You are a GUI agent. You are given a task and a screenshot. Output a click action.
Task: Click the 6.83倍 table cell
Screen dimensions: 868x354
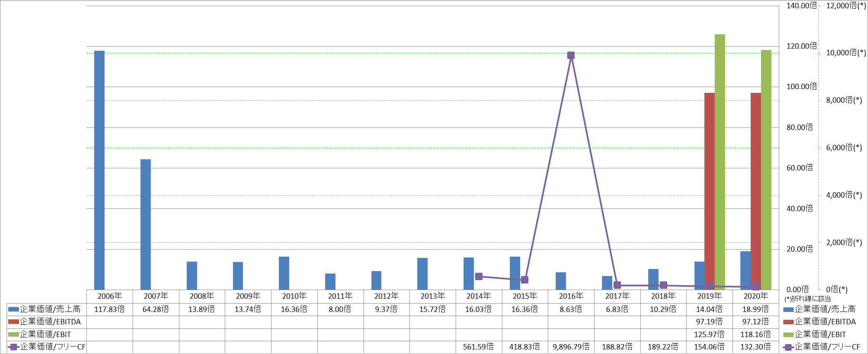pyautogui.click(x=617, y=309)
